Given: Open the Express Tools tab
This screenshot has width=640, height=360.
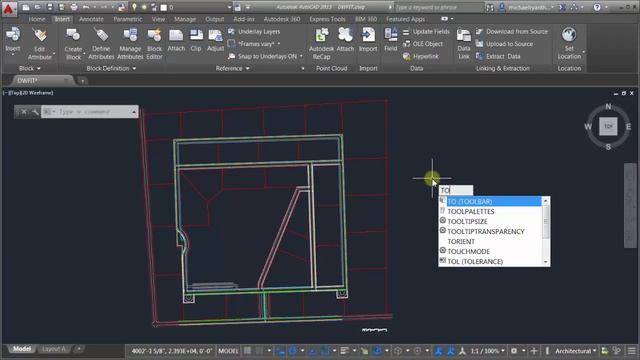Looking at the screenshot, I should (327, 19).
